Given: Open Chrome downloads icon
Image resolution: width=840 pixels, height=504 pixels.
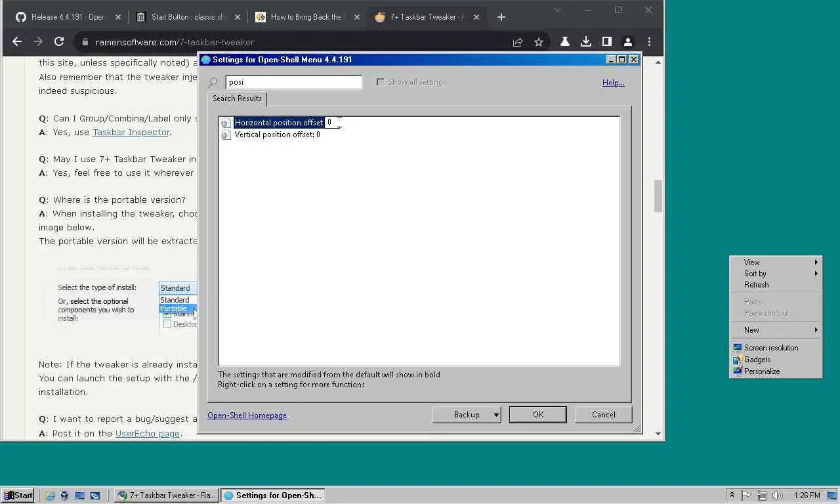Looking at the screenshot, I should (x=585, y=41).
